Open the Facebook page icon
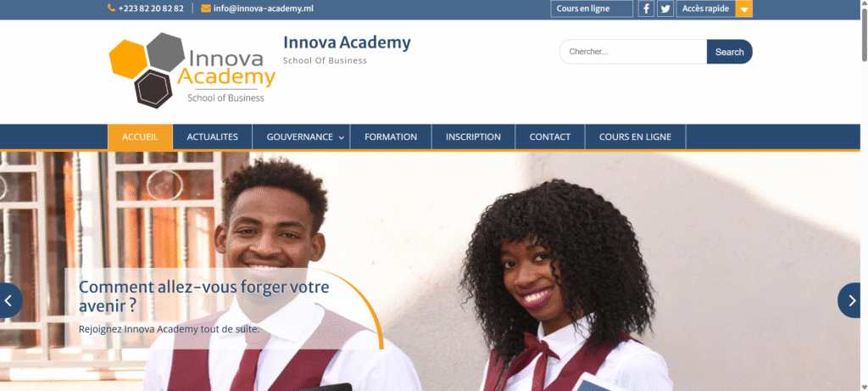Viewport: 868px width, 391px height. 646,8
